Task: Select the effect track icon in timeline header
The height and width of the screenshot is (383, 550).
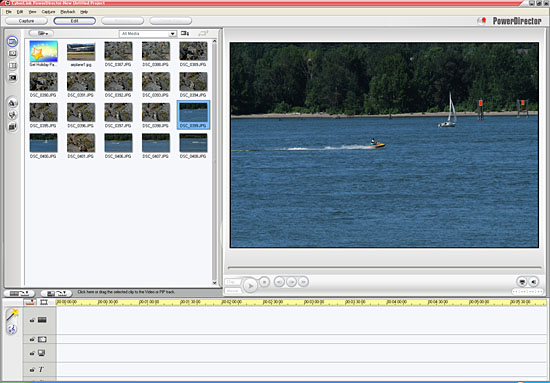Action: [42, 340]
